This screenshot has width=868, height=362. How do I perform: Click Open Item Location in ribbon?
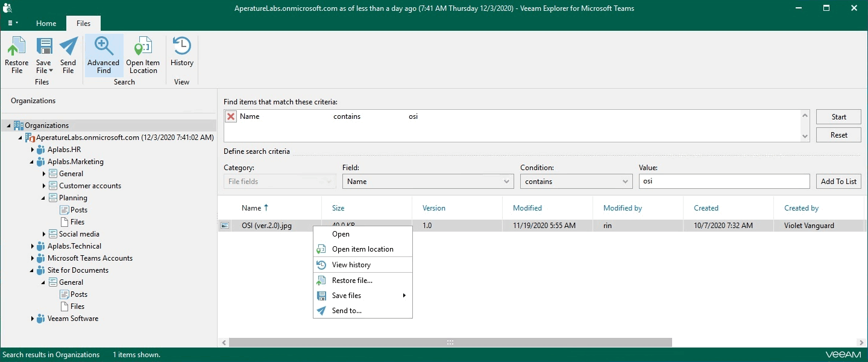[x=143, y=56]
